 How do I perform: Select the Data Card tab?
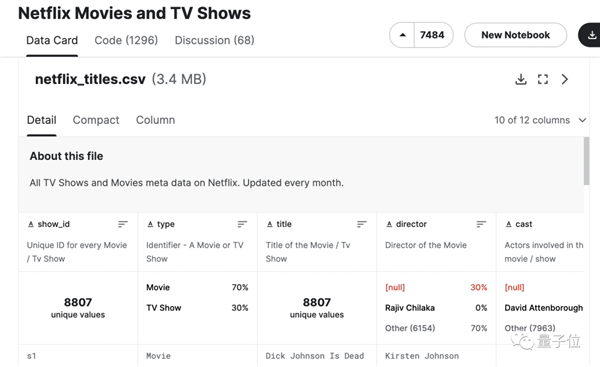point(52,40)
